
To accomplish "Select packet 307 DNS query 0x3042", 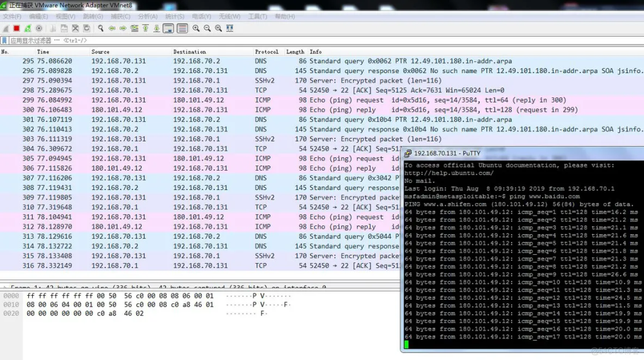I will [x=200, y=178].
